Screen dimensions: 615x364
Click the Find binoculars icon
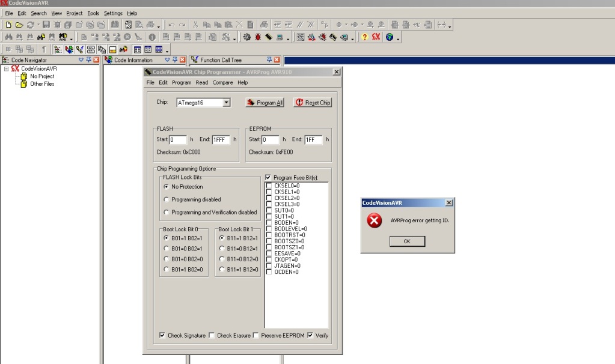point(8,37)
